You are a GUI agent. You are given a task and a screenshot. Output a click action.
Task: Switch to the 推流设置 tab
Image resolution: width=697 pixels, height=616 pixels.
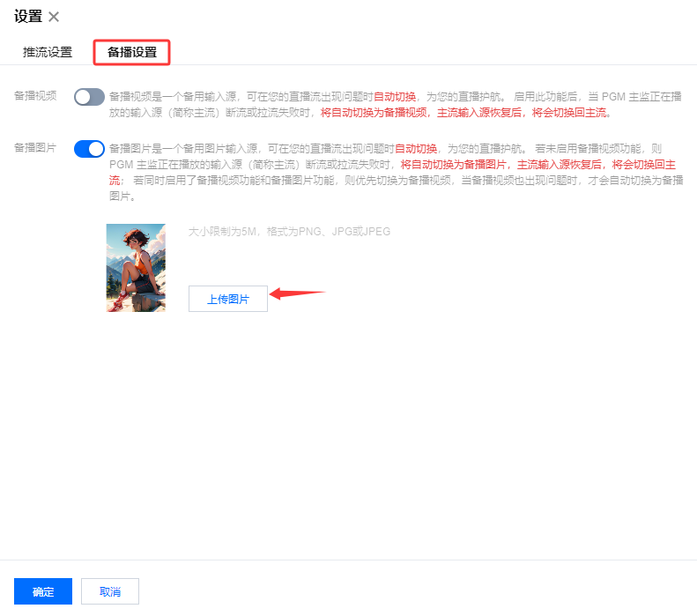(48, 52)
